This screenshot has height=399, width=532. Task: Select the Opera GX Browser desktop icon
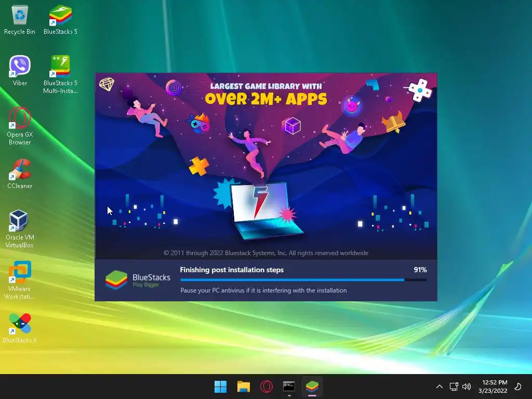click(x=20, y=126)
